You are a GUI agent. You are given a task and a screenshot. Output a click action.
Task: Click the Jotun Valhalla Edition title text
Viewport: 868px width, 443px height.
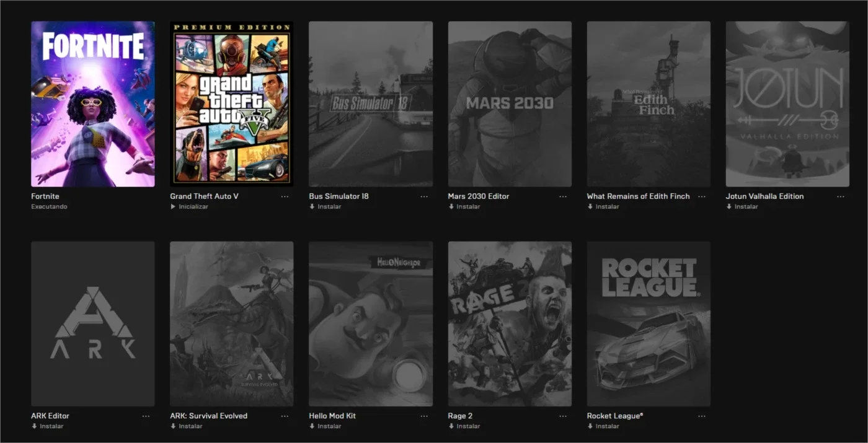pyautogui.click(x=764, y=196)
